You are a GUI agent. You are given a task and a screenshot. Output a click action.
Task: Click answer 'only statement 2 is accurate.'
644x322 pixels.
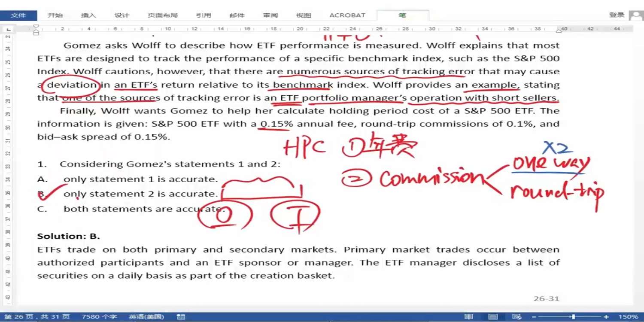141,194
